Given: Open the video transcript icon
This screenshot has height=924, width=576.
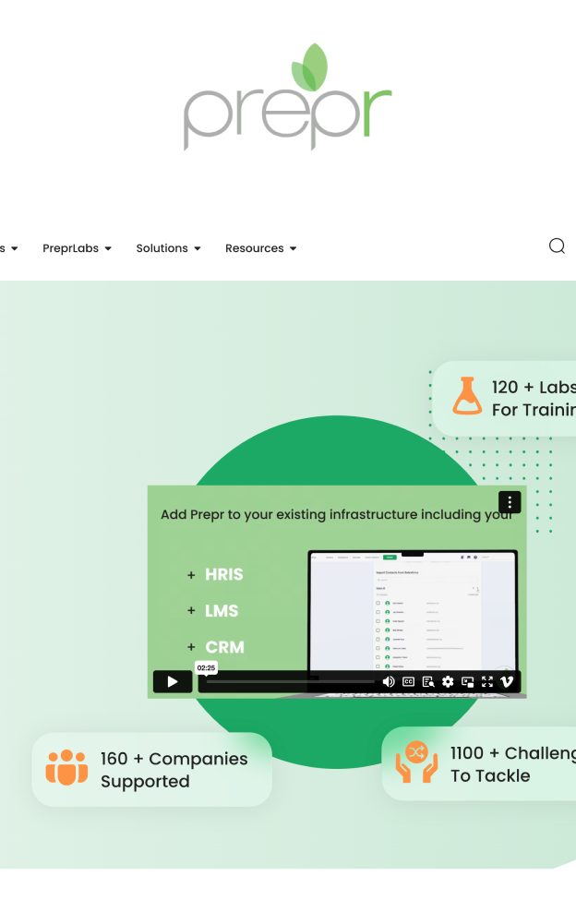Looking at the screenshot, I should pyautogui.click(x=428, y=682).
